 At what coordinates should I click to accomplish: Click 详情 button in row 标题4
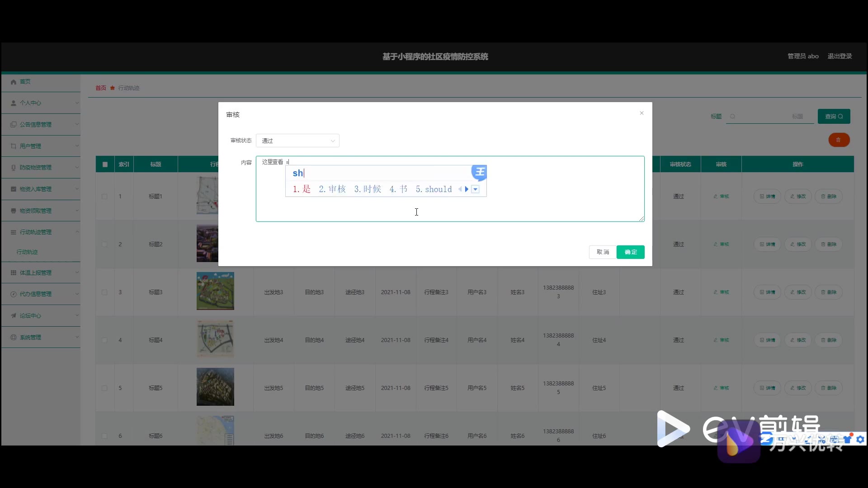pos(767,340)
